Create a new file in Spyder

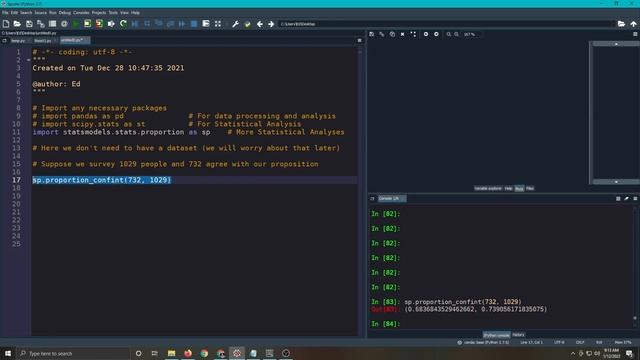point(6,24)
